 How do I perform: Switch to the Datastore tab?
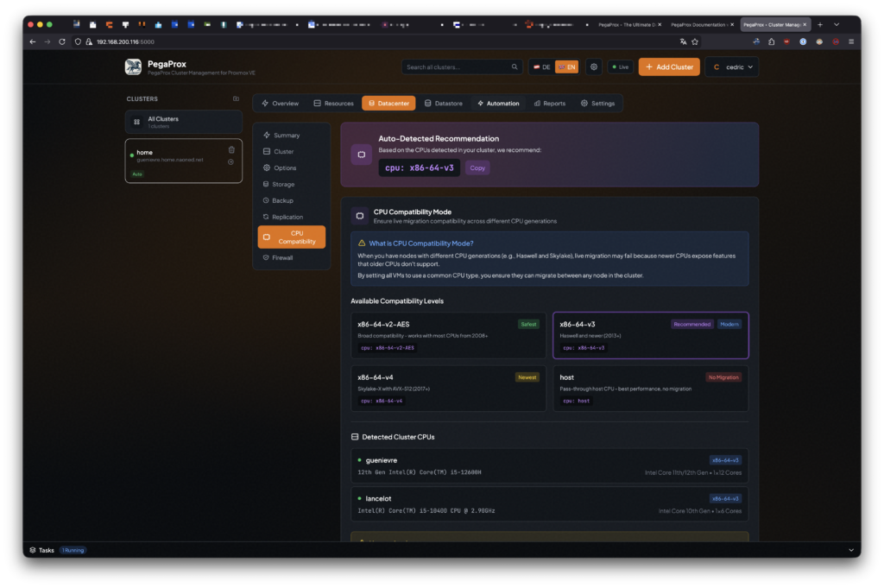coord(444,104)
